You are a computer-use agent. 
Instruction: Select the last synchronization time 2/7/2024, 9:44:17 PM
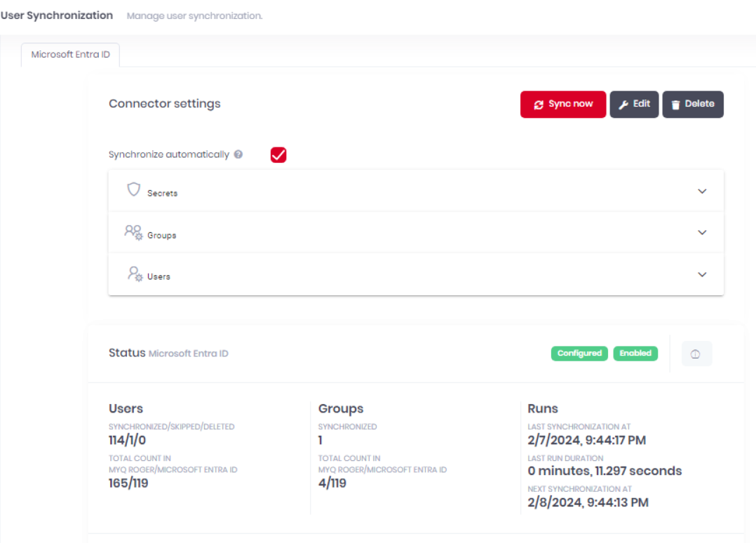587,441
